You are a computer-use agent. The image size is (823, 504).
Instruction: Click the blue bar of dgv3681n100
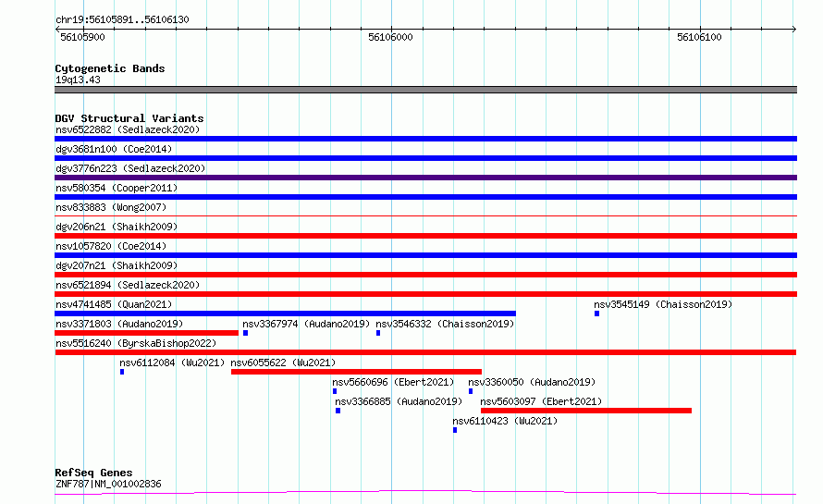pyautogui.click(x=425, y=158)
